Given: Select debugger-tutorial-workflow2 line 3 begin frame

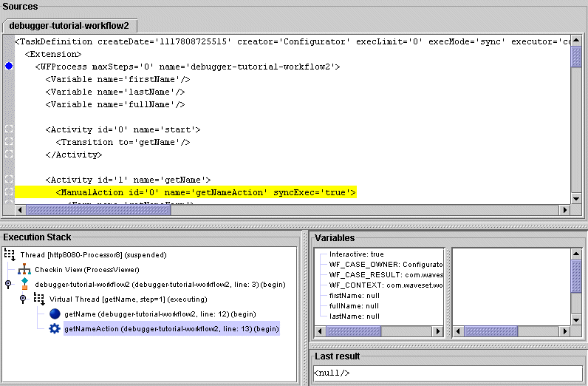Looking at the screenshot, I should point(160,284).
